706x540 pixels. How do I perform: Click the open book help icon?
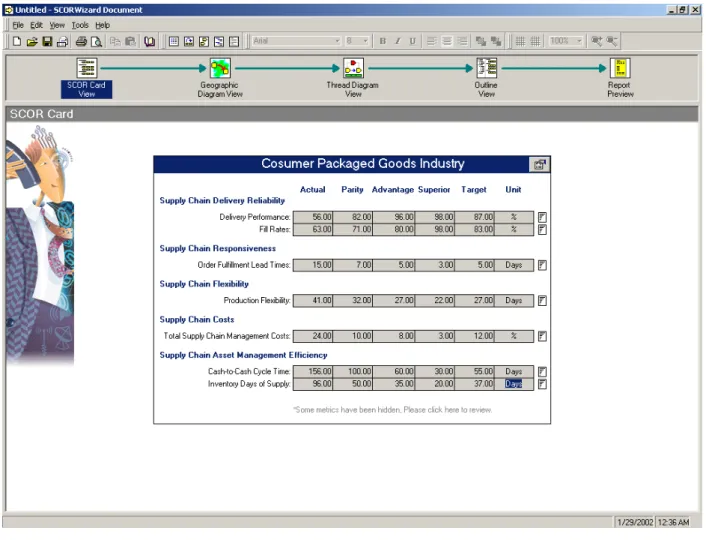coord(149,41)
